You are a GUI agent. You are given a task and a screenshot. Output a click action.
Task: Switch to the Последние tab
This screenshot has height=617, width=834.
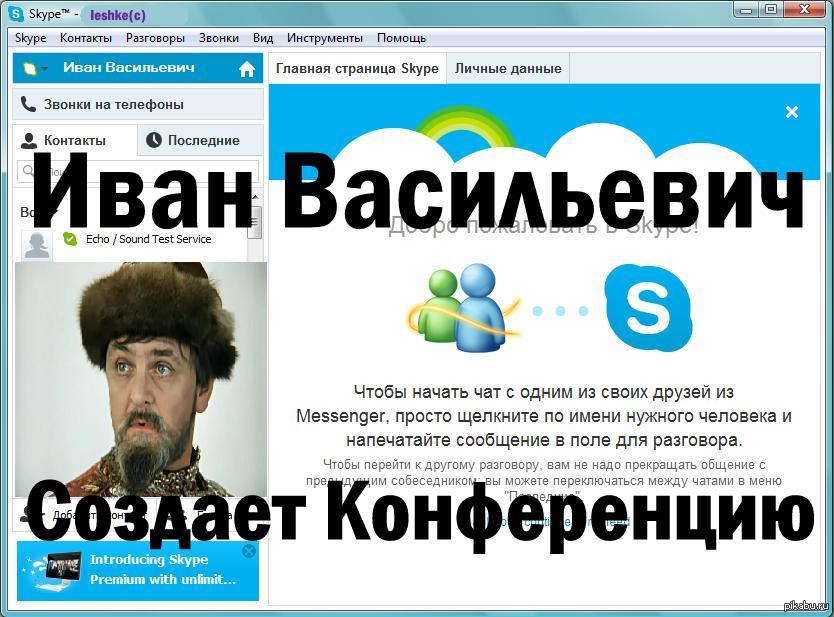click(x=201, y=140)
